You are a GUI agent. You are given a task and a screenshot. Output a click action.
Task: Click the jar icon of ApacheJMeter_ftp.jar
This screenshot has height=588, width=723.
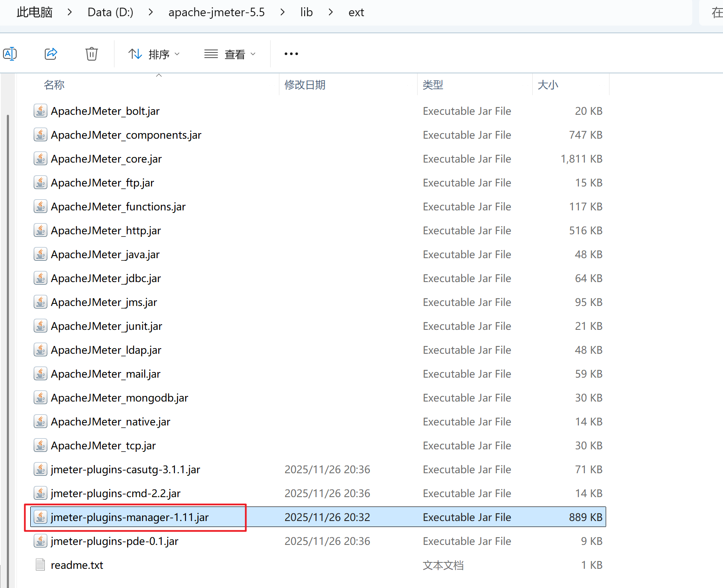click(x=41, y=183)
